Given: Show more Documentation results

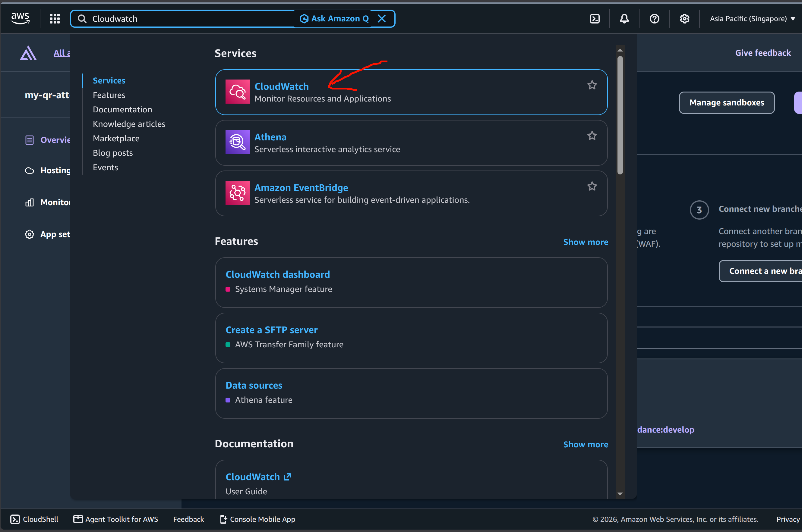Looking at the screenshot, I should [586, 444].
